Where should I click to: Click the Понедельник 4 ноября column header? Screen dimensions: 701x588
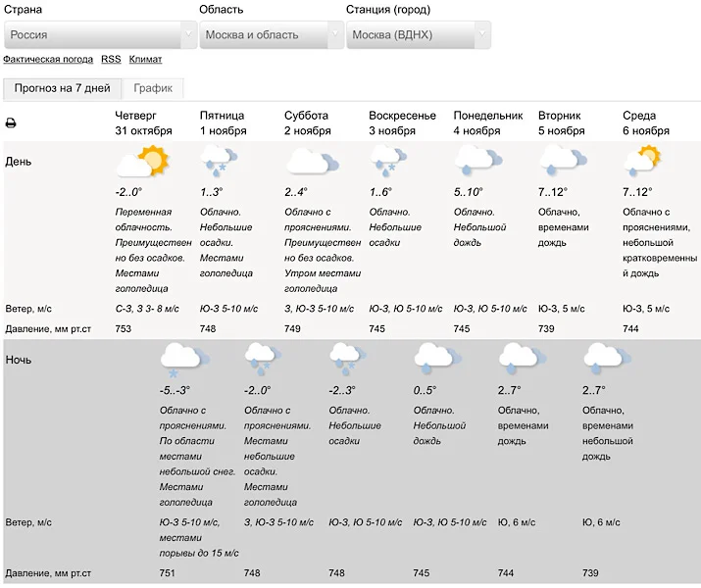488,122
